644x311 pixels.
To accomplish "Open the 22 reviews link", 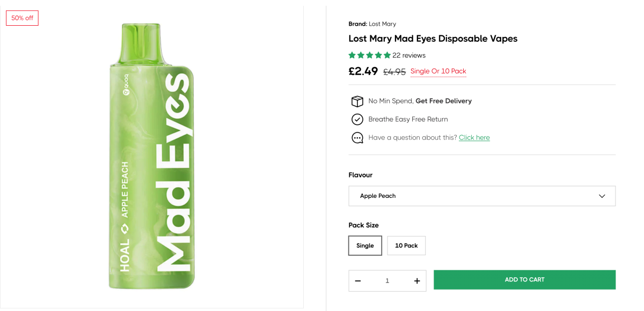I will click(x=409, y=55).
